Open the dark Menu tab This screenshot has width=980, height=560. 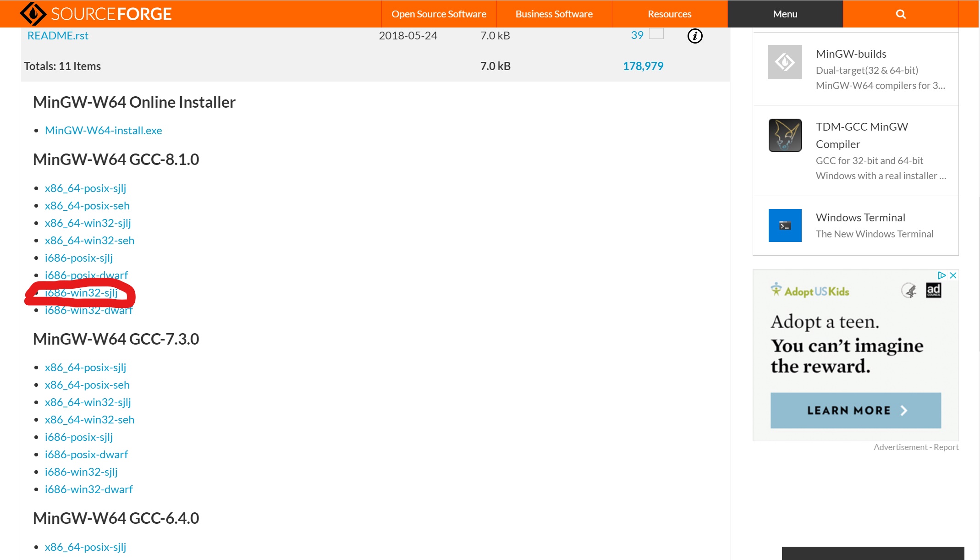pos(785,14)
